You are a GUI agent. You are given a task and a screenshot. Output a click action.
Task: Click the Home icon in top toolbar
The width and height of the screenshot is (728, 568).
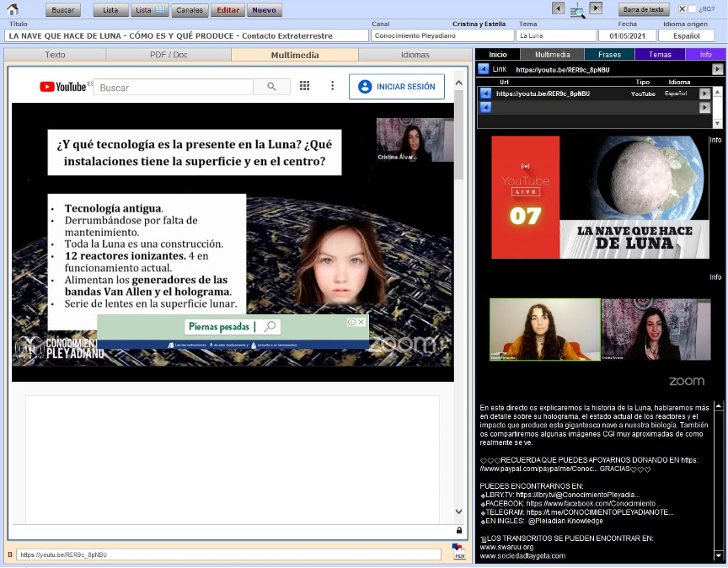click(12, 9)
